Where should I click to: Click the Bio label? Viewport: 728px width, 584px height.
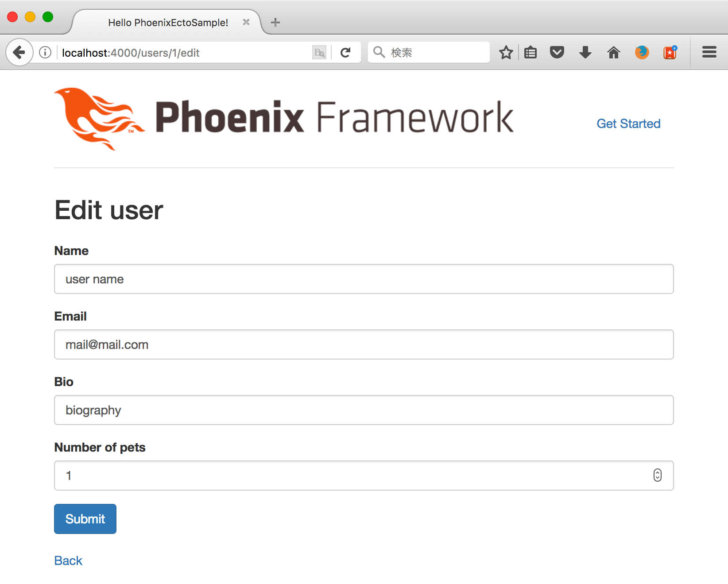(x=64, y=382)
